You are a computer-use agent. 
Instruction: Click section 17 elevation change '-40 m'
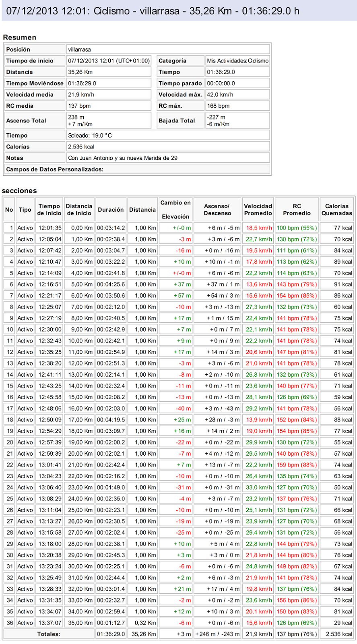tap(183, 408)
